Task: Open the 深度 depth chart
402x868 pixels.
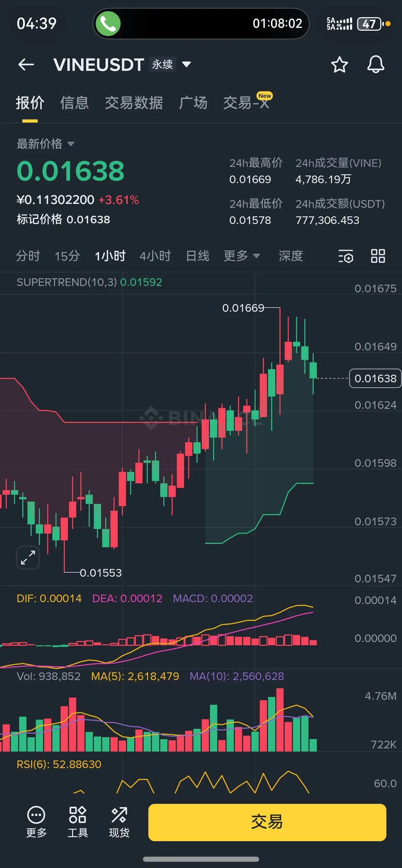Action: coord(290,256)
